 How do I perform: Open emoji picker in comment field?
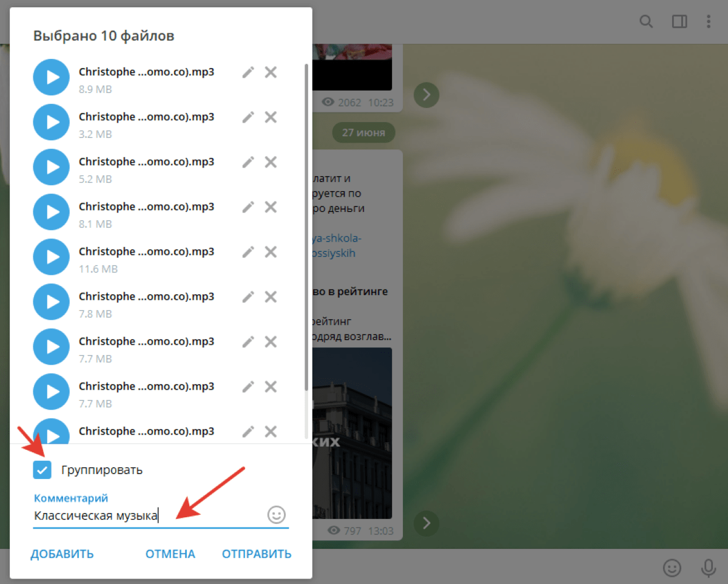coord(276,515)
